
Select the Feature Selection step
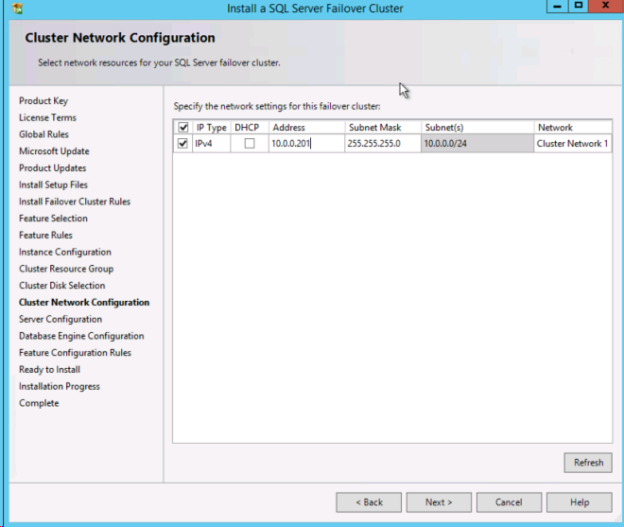click(x=53, y=218)
